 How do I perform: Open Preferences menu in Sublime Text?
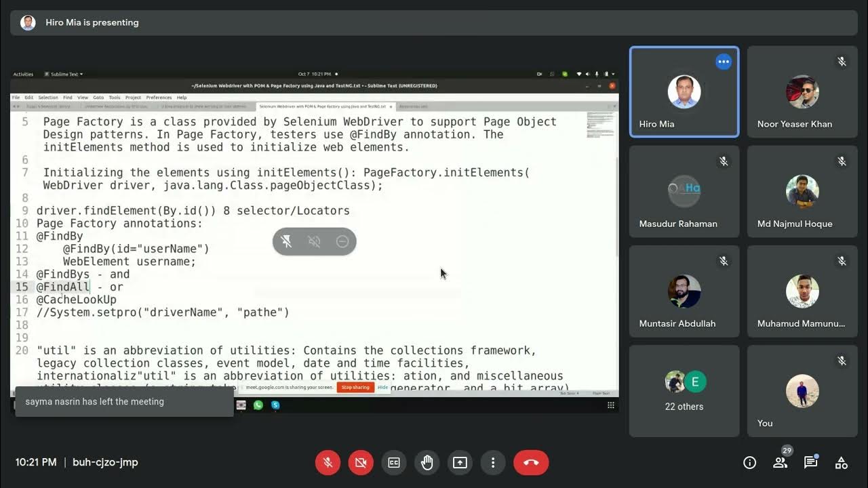[x=159, y=98]
